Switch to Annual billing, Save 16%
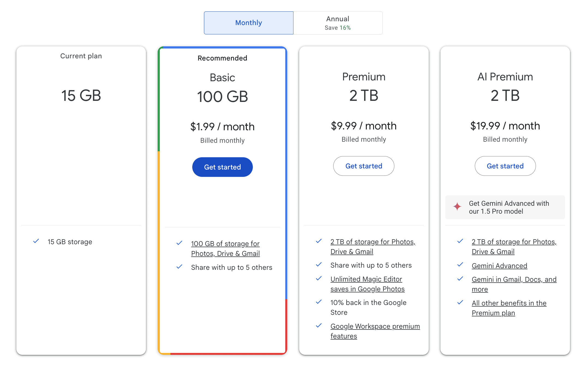Image resolution: width=588 pixels, height=375 pixels. (338, 23)
